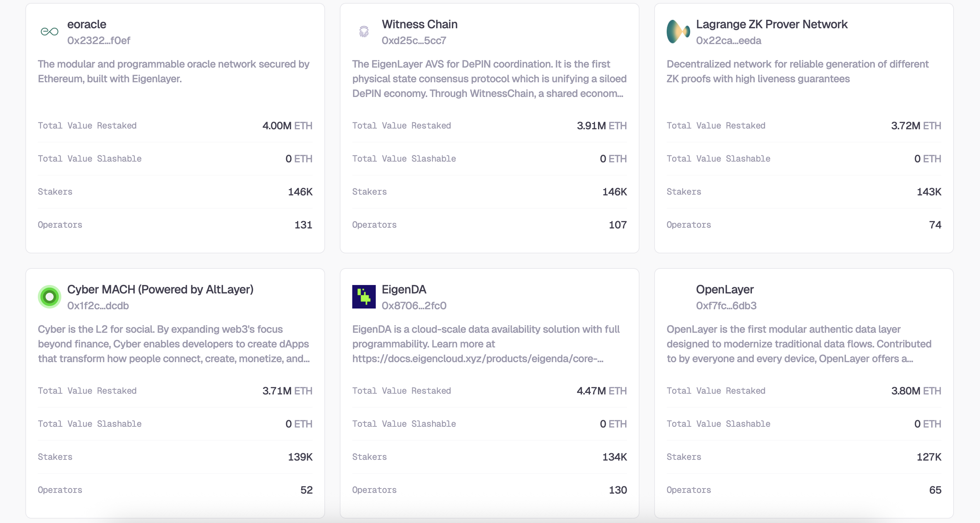Click eoracle address 0x2322...f0ef
The width and height of the screenshot is (980, 523).
click(98, 41)
